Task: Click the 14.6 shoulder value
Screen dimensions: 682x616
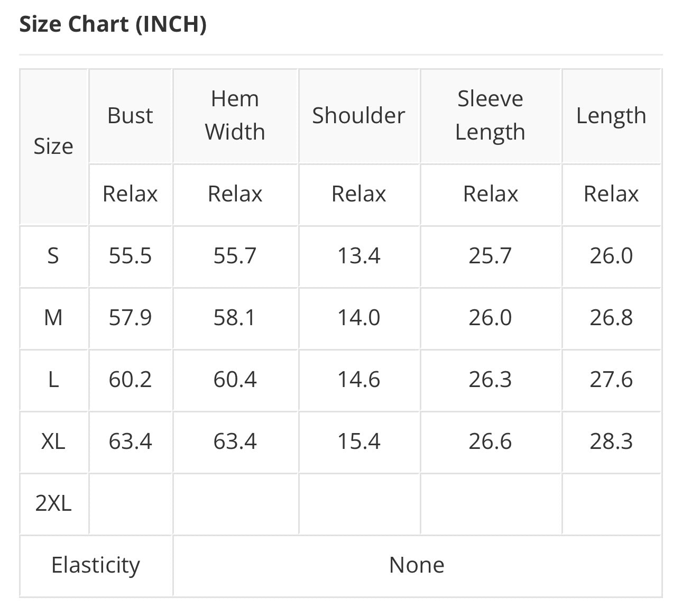Action: click(x=358, y=380)
